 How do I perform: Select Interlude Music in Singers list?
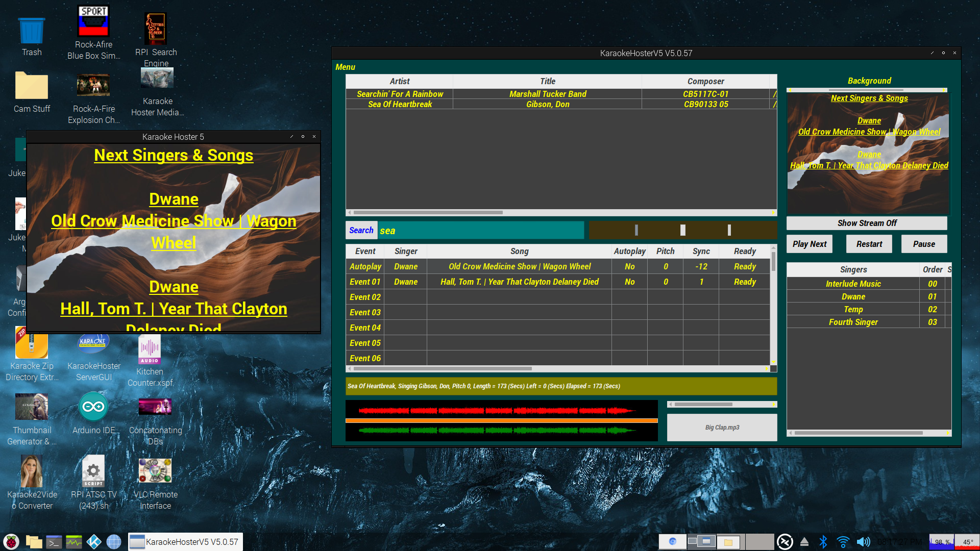point(853,284)
